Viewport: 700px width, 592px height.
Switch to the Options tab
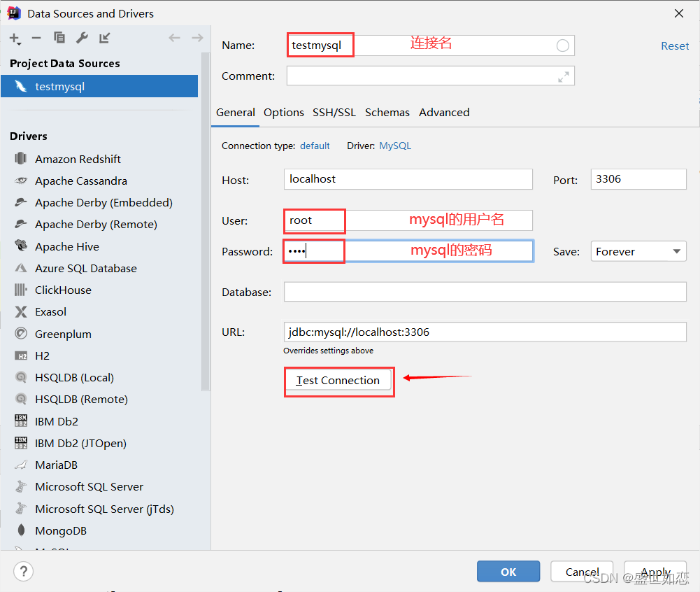pyautogui.click(x=283, y=112)
